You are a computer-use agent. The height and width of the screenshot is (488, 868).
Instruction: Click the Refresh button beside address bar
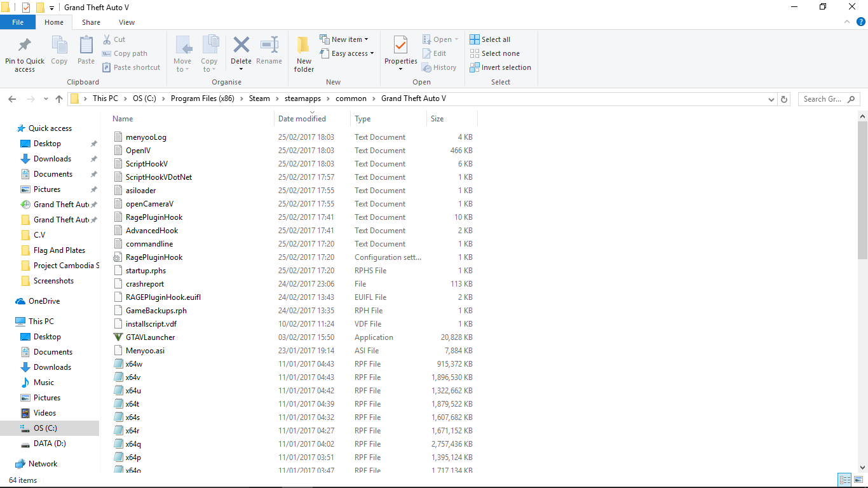coord(784,99)
